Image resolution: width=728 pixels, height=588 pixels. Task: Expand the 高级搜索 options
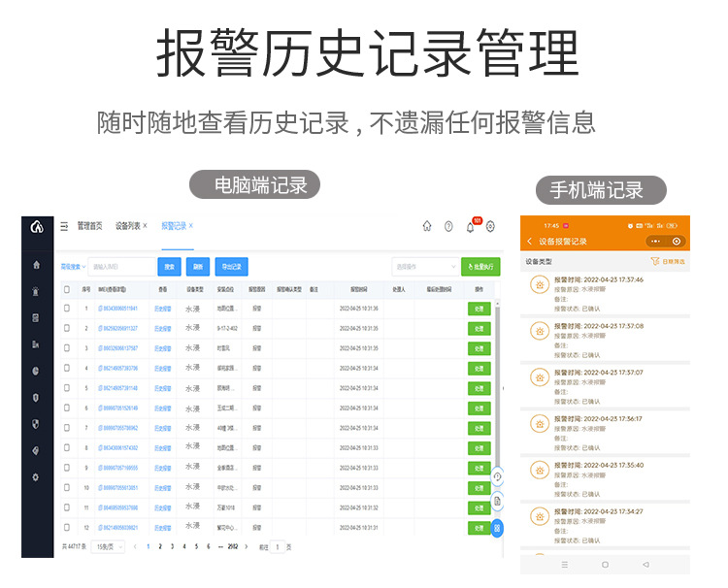click(73, 266)
